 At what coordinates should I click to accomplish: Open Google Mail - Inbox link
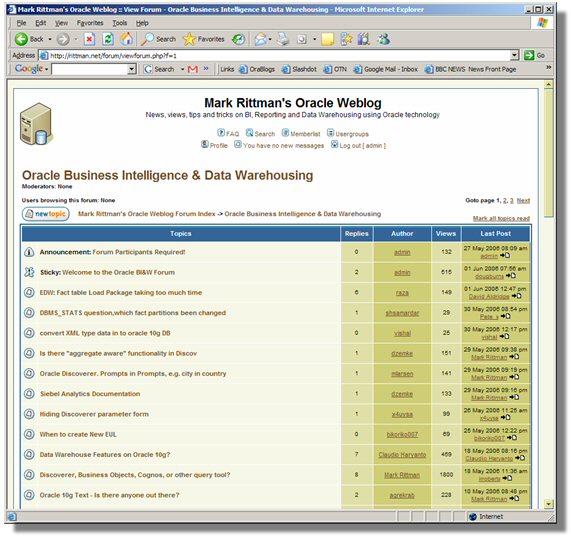(386, 69)
